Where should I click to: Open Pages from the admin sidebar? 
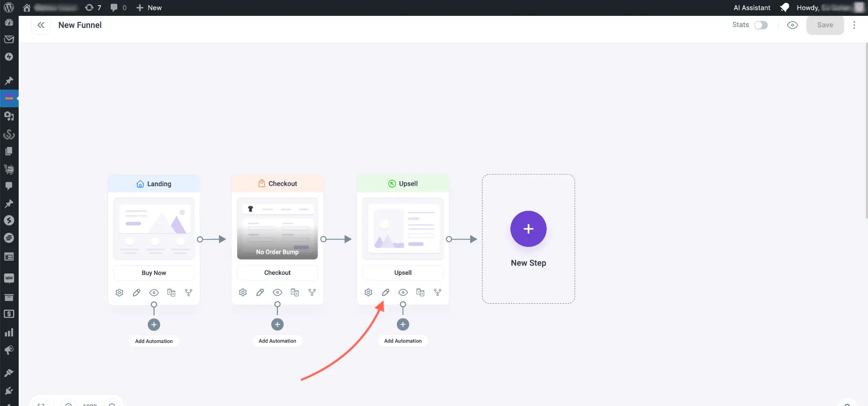(9, 151)
